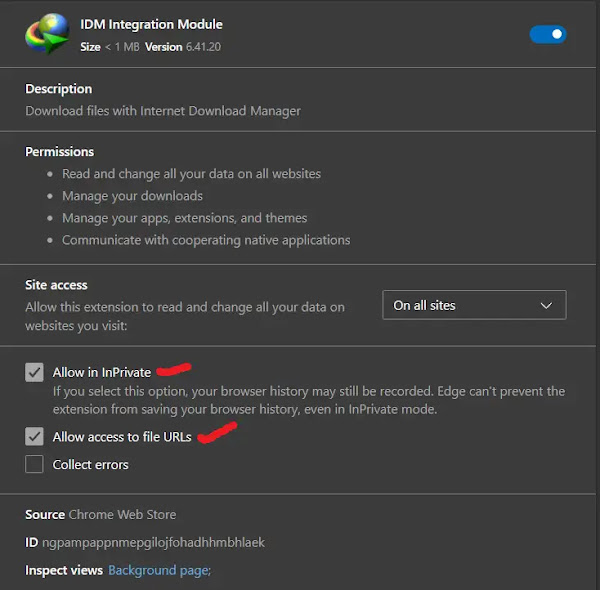Click the extension ID string

[153, 542]
